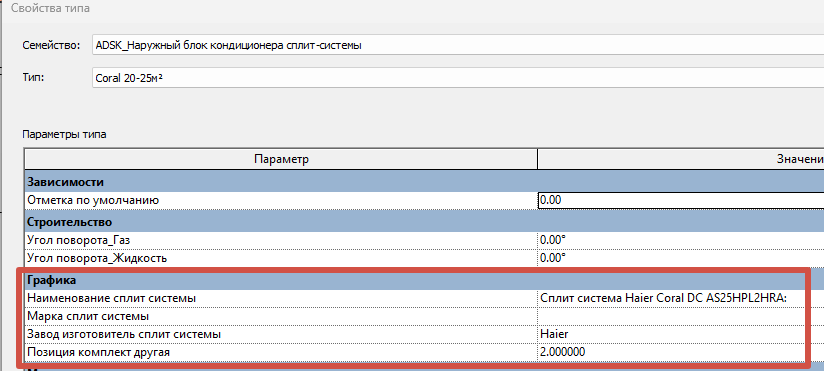Viewport: 824px width, 371px height.
Task: Select parameter name Угол поворота_Жидкость
Action: pyautogui.click(x=97, y=258)
